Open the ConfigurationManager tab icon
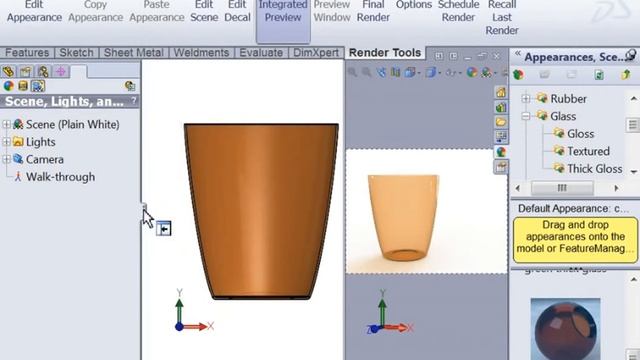The width and height of the screenshot is (640, 360). tap(43, 71)
